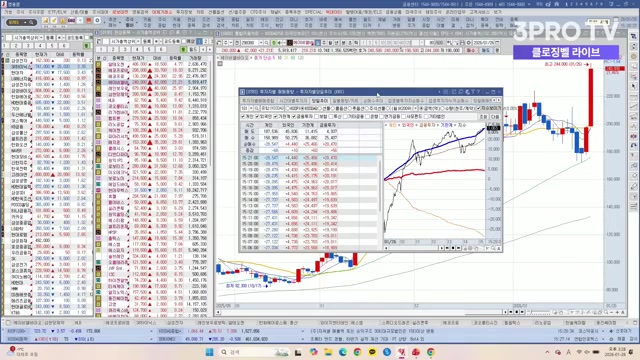This screenshot has width=640, height=360.
Task: Select group tab 3 in 관심종목 window
Action: coord(125,49)
